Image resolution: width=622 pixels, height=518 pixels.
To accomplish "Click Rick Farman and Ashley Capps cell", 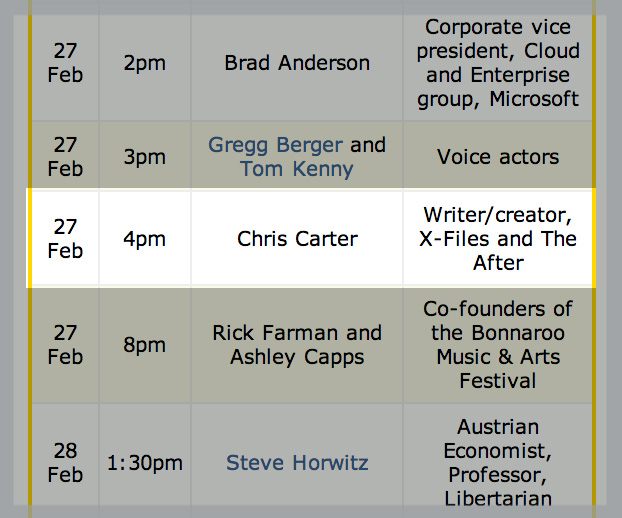I will point(297,345).
